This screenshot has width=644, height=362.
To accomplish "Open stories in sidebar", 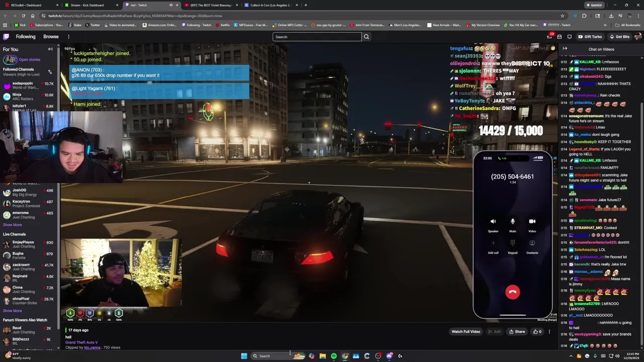I will (22, 59).
